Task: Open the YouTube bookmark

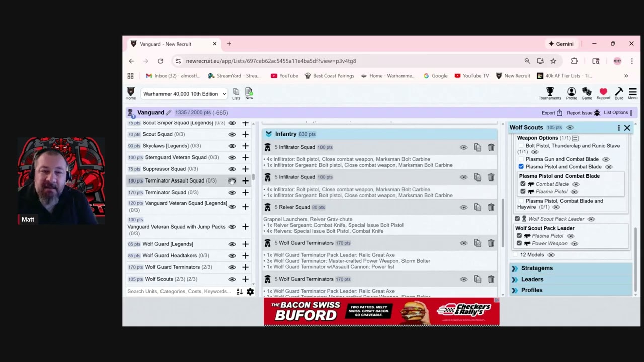Action: [x=284, y=76]
